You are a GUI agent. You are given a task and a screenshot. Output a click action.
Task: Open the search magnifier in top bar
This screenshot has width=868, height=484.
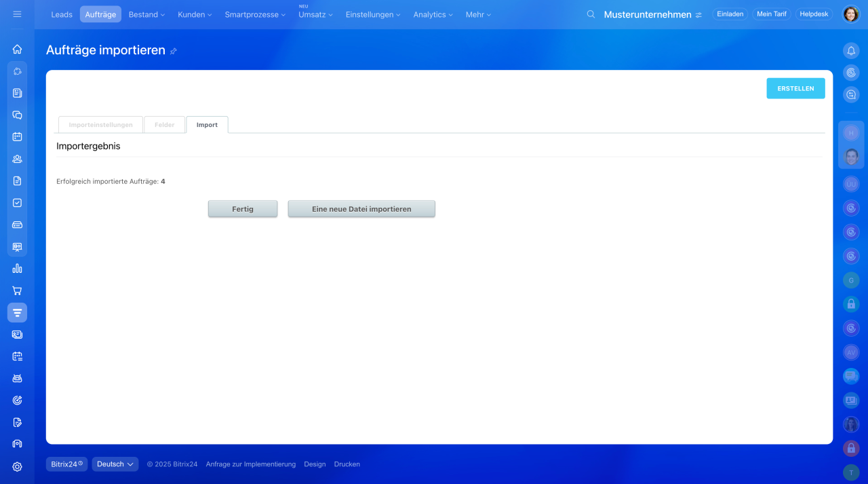click(x=591, y=14)
